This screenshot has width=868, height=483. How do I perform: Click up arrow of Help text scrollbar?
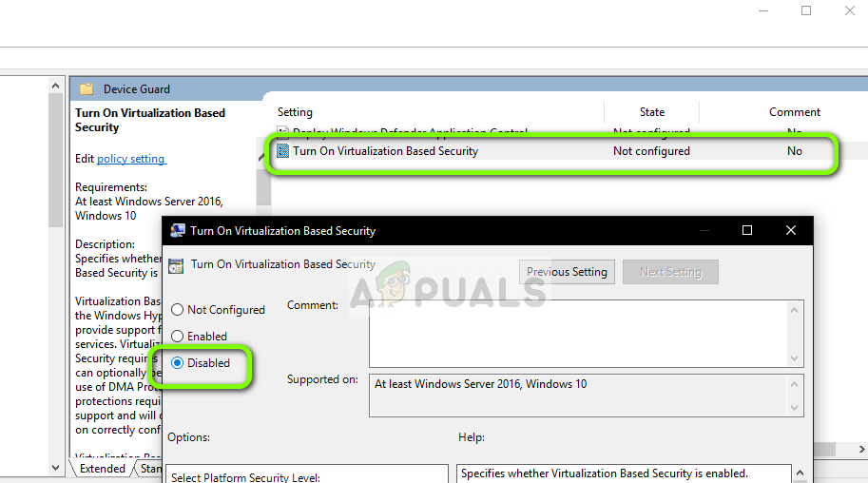click(x=800, y=473)
